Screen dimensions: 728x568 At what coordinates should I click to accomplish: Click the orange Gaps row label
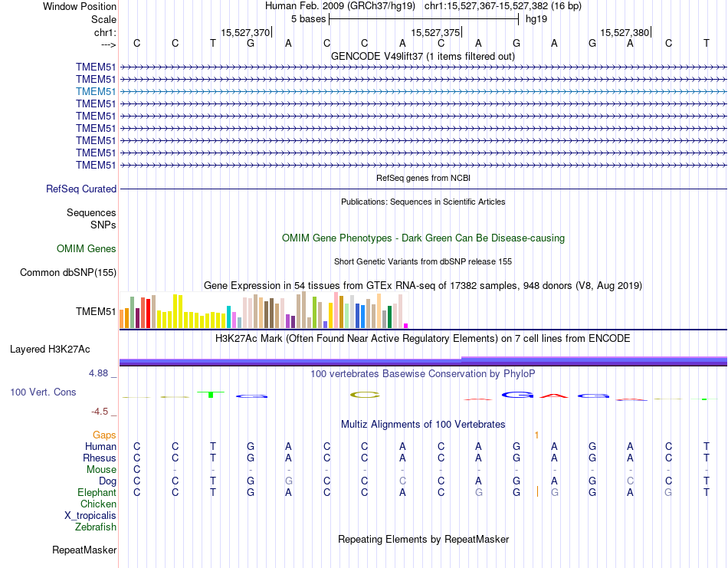(x=104, y=435)
